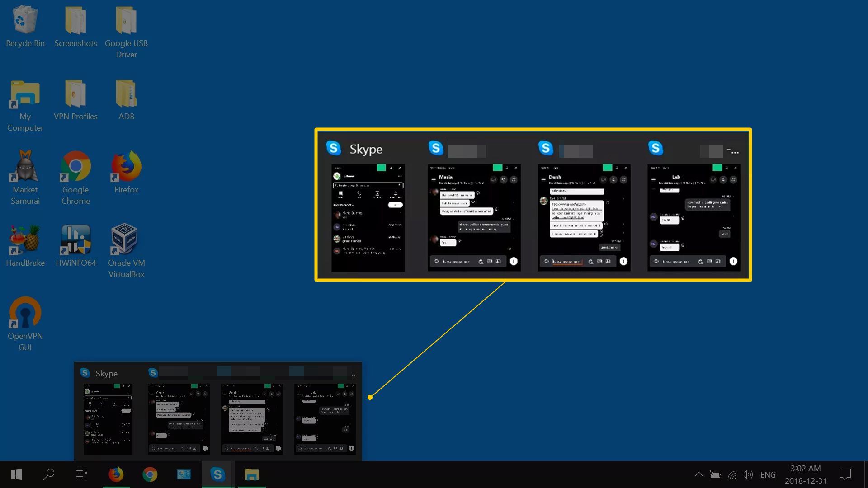This screenshot has width=868, height=488.
Task: Select the Google Chrome desktop shortcut
Action: pyautogui.click(x=75, y=178)
